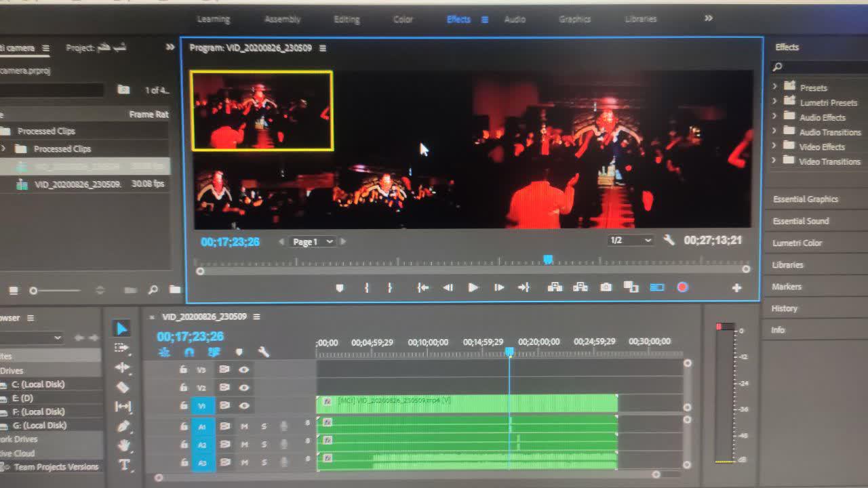Select the Pen tool

(123, 426)
